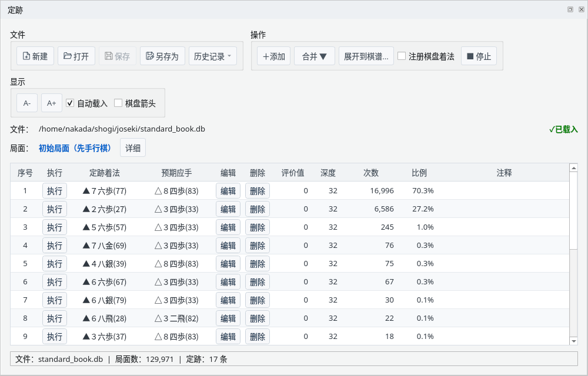Sort table by 比例 column header
This screenshot has height=376, width=588.
(419, 173)
